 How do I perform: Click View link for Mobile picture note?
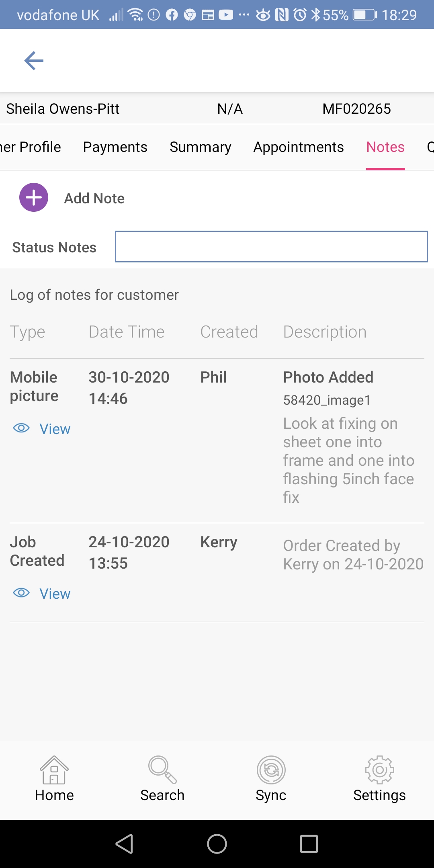(55, 429)
